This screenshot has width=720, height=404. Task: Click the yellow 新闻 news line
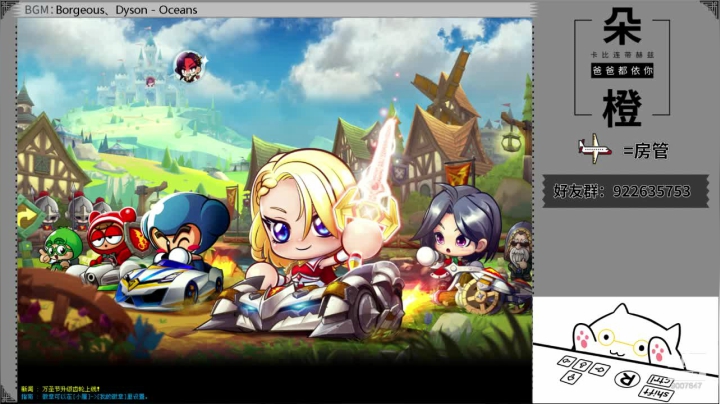click(x=60, y=389)
